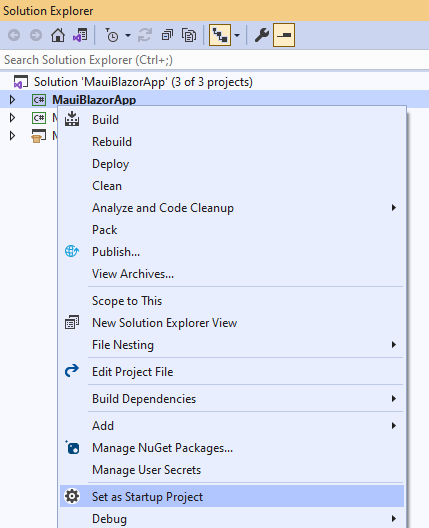Click the Collapse All toolbar icon
The image size is (429, 528).
(167, 35)
